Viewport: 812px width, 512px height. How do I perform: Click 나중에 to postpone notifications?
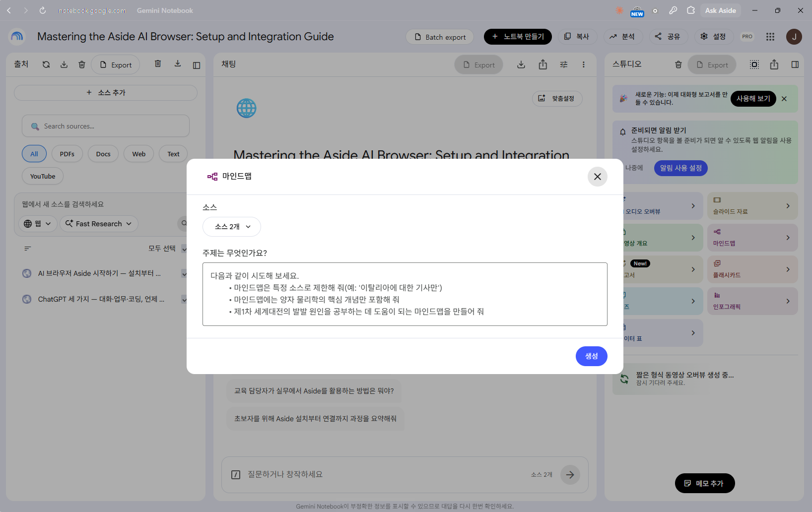point(634,168)
